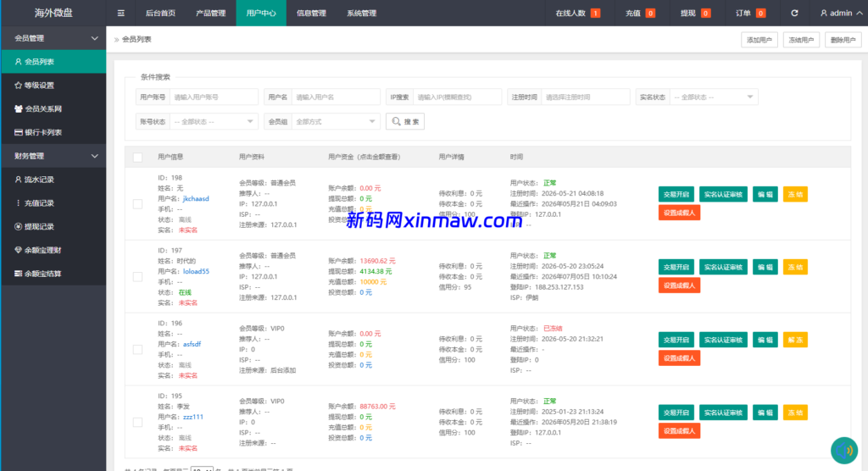
Task: Click 提现总额 4134.38 元
Action: 376,271
